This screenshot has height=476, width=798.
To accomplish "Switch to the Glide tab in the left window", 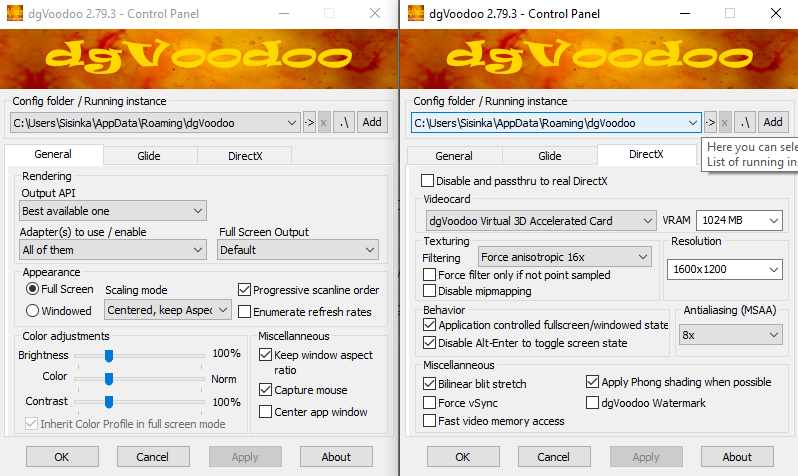I will click(x=149, y=156).
